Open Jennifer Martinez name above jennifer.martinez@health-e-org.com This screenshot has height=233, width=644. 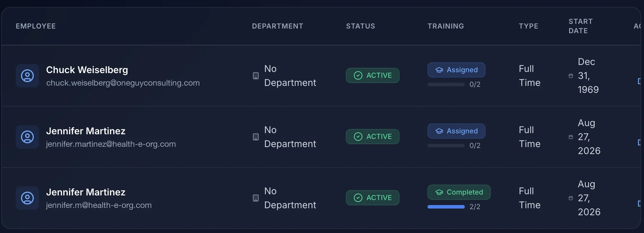[x=86, y=131]
